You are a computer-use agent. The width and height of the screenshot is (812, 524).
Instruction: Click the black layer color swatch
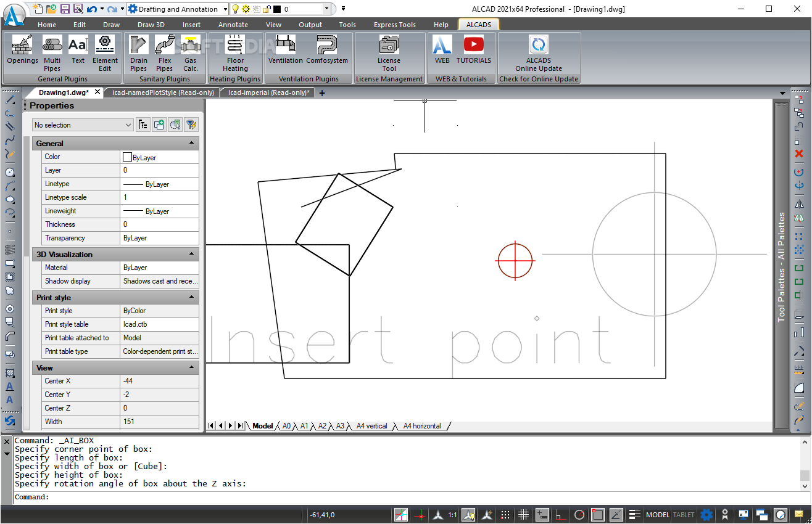(276, 9)
